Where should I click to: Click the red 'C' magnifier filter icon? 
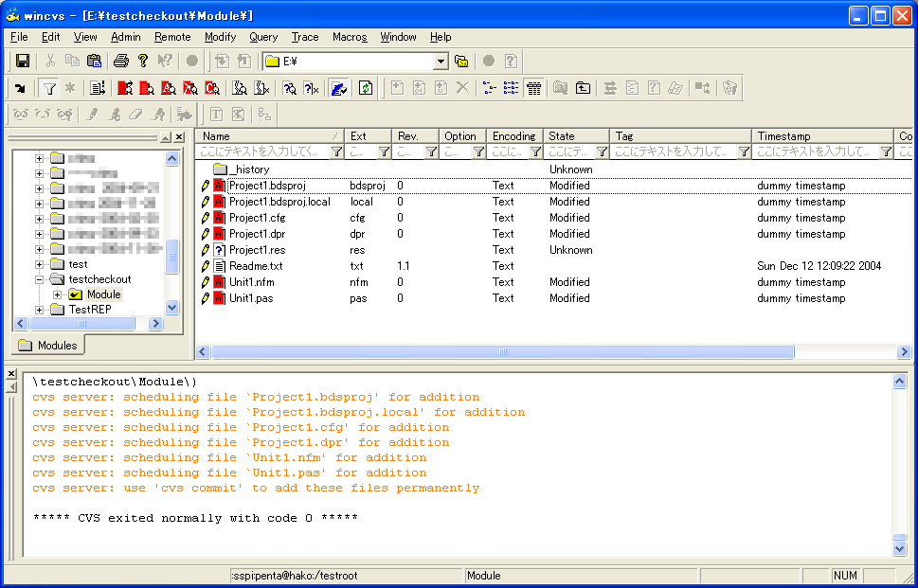point(212,88)
